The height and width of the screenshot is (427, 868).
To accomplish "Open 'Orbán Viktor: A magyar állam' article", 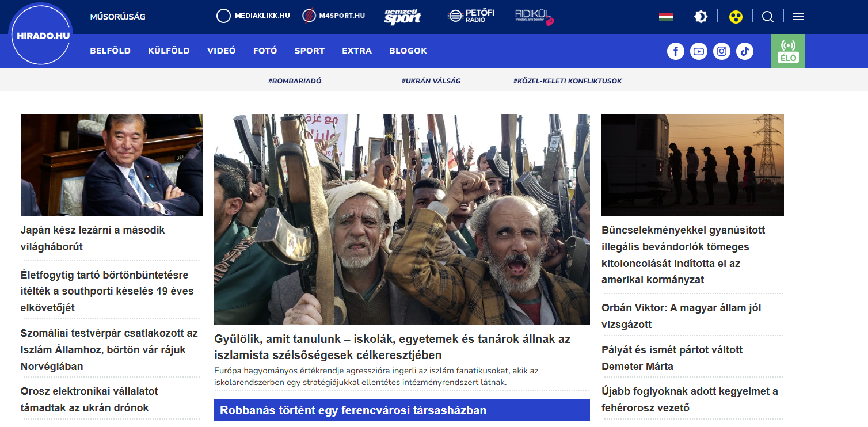I will pos(682,316).
